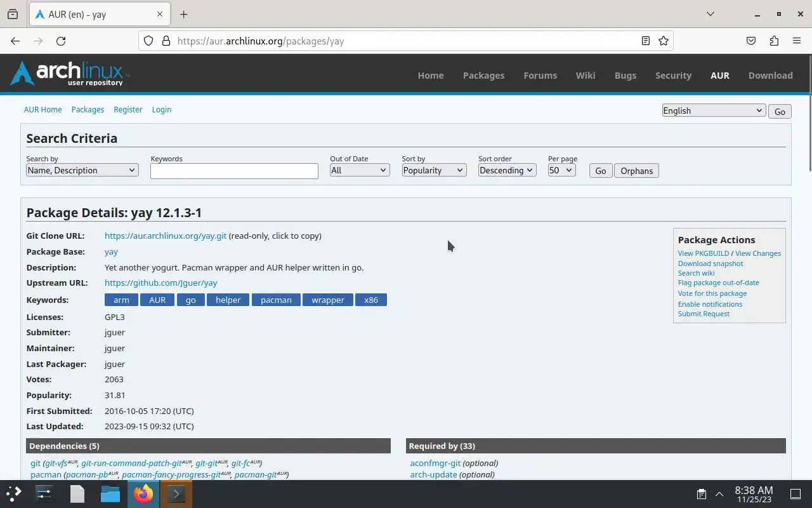Image resolution: width=812 pixels, height=508 pixels.
Task: Click the wrapper keyword tag
Action: coord(328,300)
